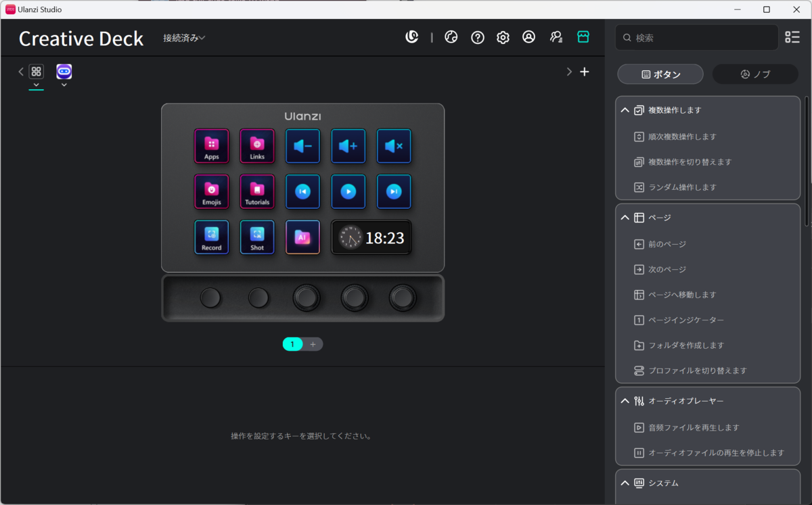812x505 pixels.
Task: Open the 接続済み connection dropdown
Action: (184, 38)
